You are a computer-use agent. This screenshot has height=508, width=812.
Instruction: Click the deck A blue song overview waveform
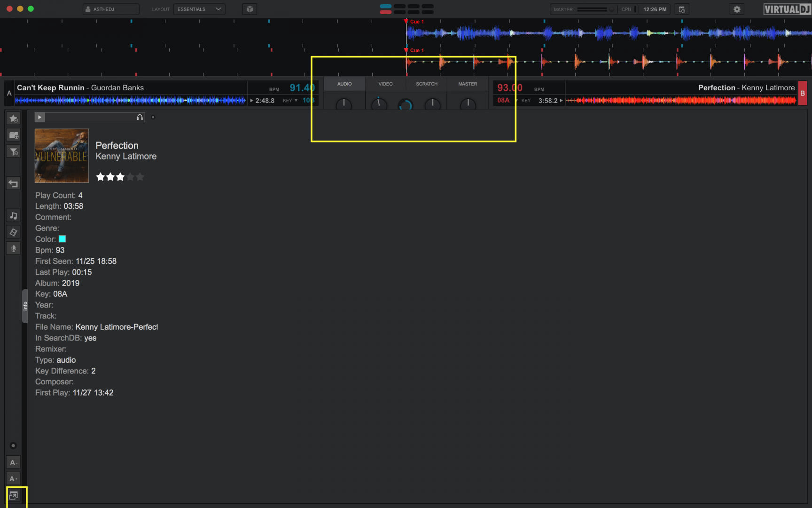pos(130,100)
